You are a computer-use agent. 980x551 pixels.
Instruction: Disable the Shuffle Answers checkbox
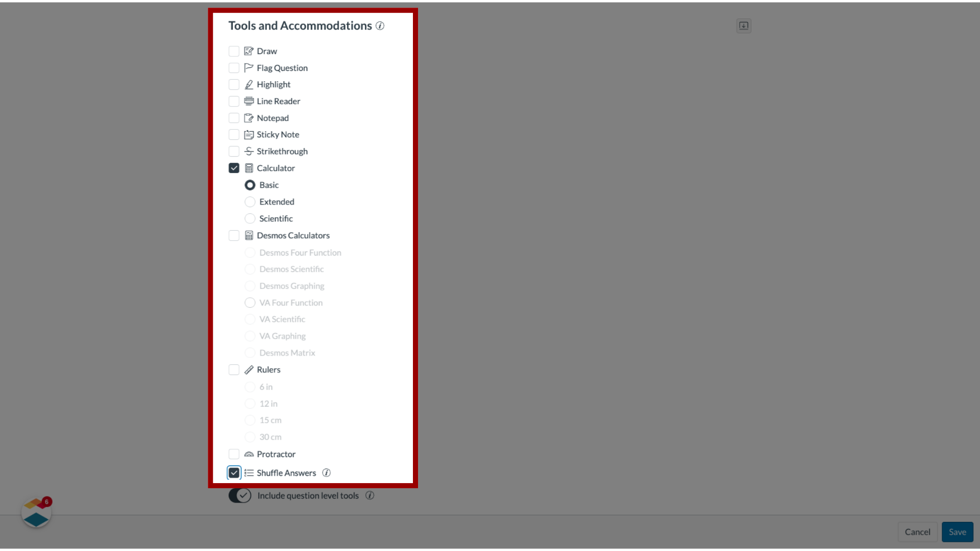point(234,472)
